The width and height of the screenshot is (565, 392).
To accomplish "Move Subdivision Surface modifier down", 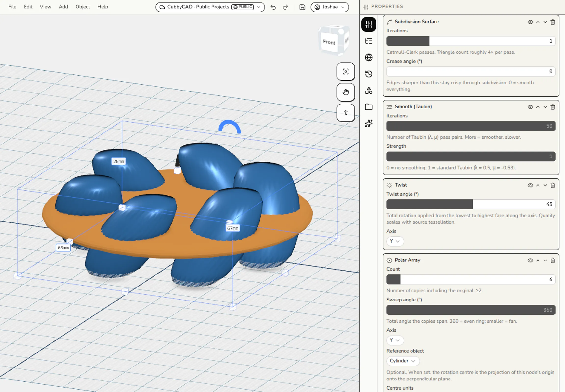I will coord(545,22).
